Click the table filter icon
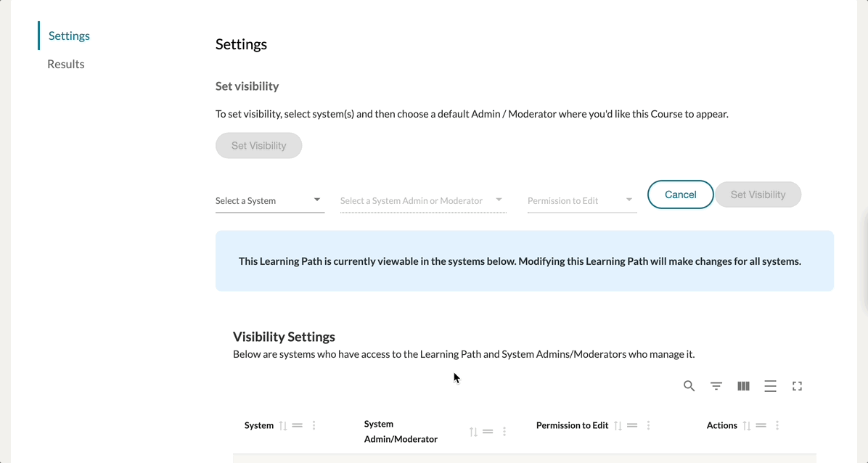 pos(716,386)
